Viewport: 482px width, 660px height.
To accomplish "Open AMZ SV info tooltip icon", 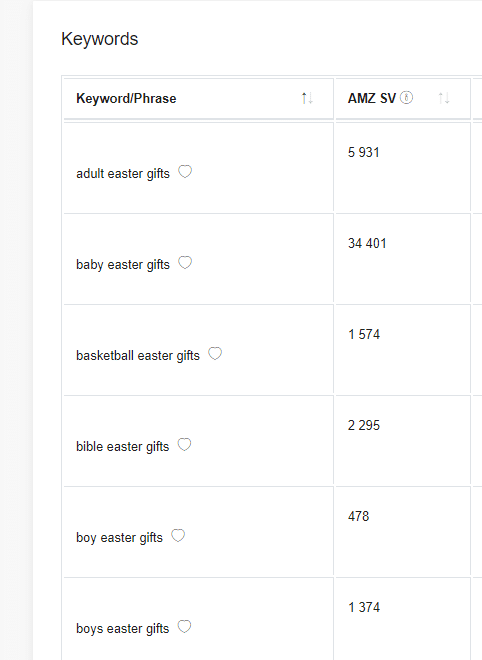I will pyautogui.click(x=406, y=98).
